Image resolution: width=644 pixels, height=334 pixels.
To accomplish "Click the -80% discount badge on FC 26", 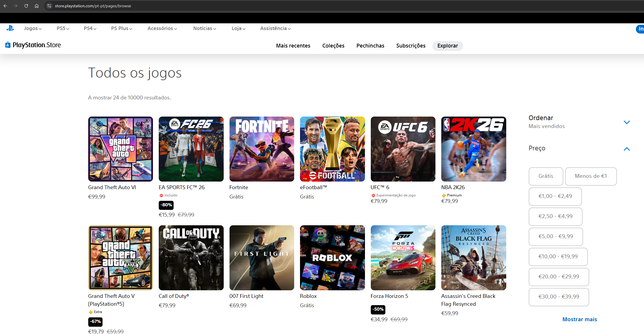I will point(166,205).
